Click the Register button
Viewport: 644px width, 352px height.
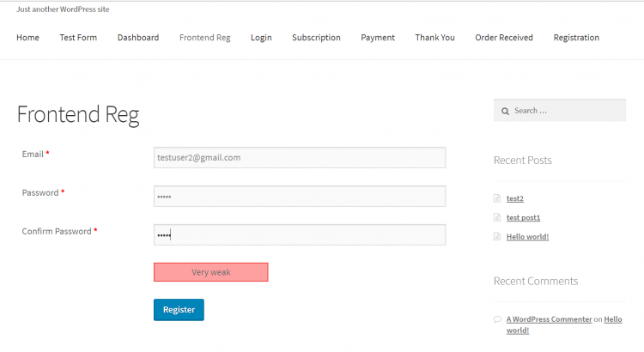(x=179, y=310)
